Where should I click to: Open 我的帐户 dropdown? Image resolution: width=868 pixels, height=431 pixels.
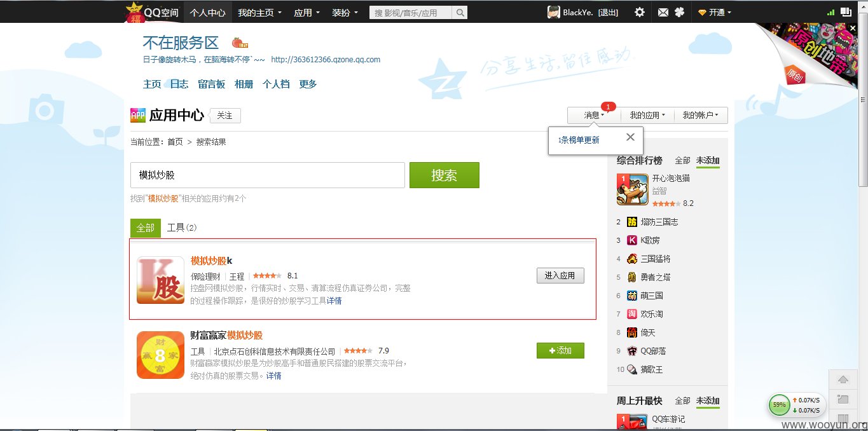pos(701,115)
